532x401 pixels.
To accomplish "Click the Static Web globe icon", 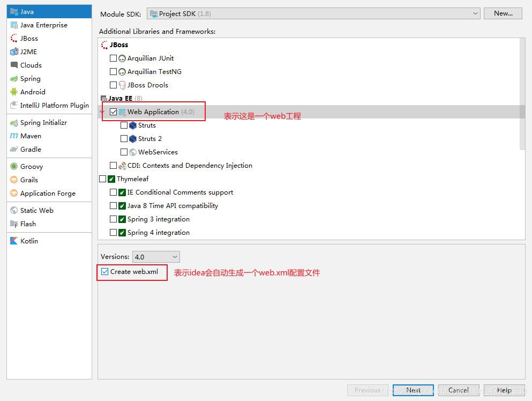I will click(14, 210).
